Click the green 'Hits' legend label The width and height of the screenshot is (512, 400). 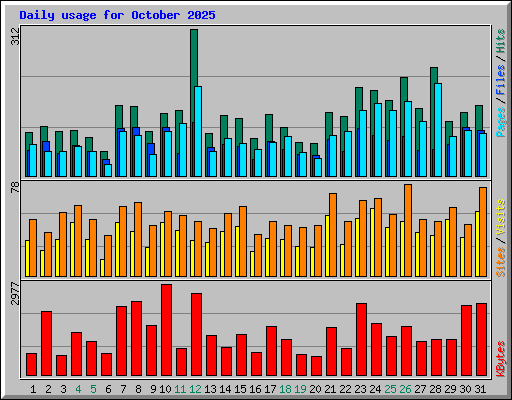pos(501,41)
